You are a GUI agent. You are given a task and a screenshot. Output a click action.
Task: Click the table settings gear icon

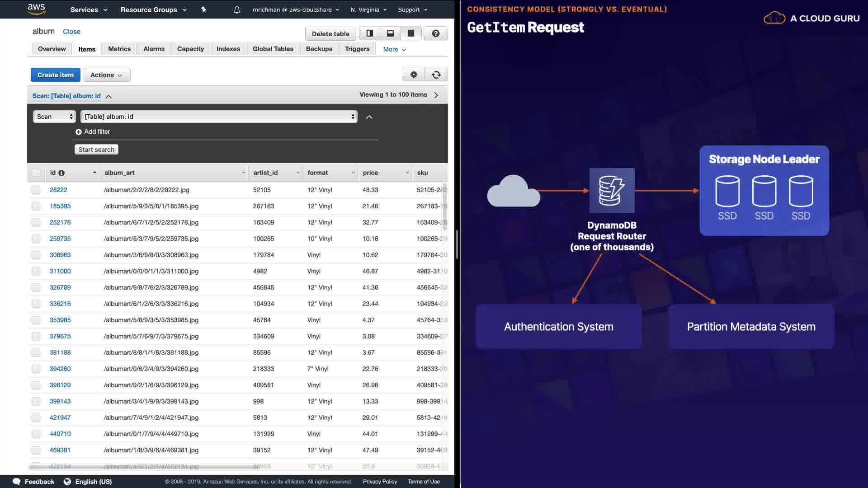click(x=414, y=75)
